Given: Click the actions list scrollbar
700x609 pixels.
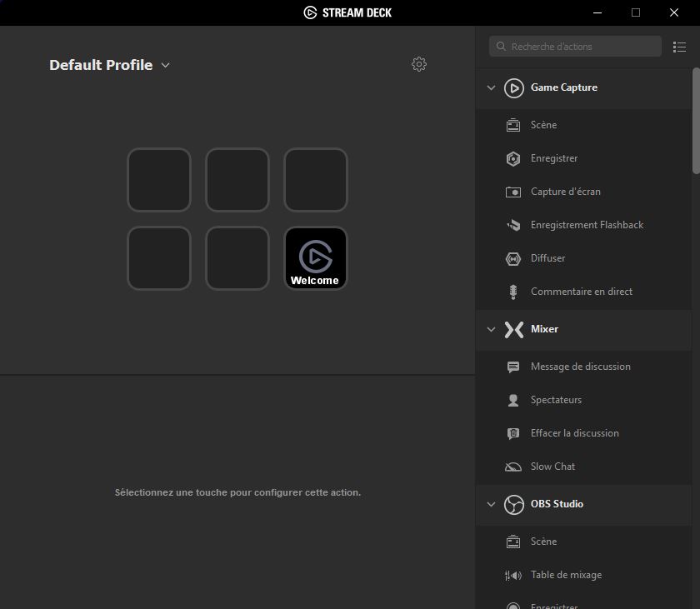Looking at the screenshot, I should click(696, 121).
